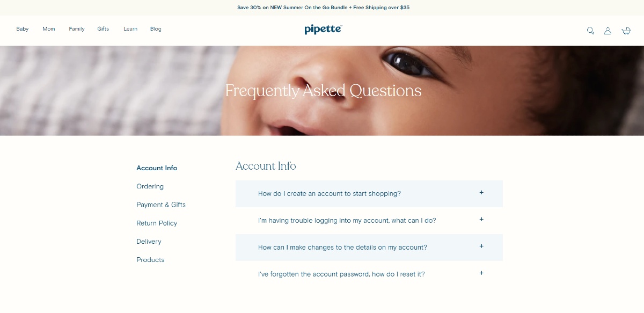Expand the change account details plus icon

coord(481,246)
